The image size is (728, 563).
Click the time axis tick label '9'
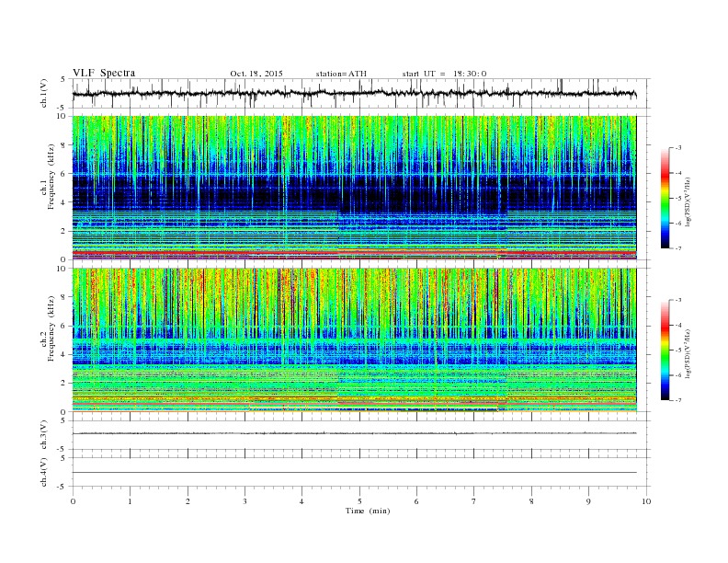coord(588,501)
